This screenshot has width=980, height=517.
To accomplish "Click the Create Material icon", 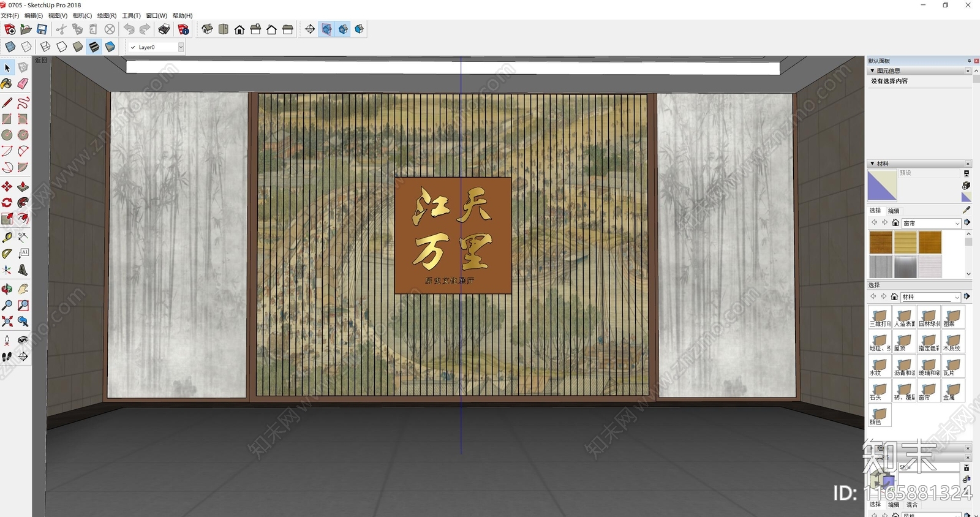I will pyautogui.click(x=966, y=185).
